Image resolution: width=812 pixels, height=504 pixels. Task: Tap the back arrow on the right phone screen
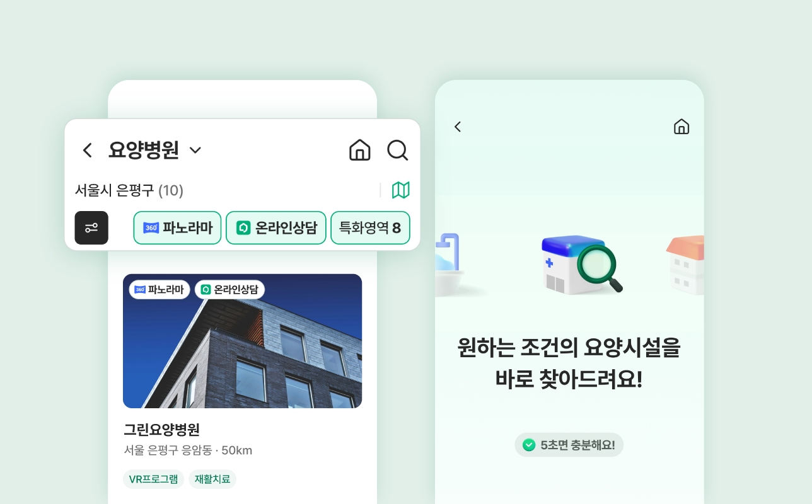(458, 127)
